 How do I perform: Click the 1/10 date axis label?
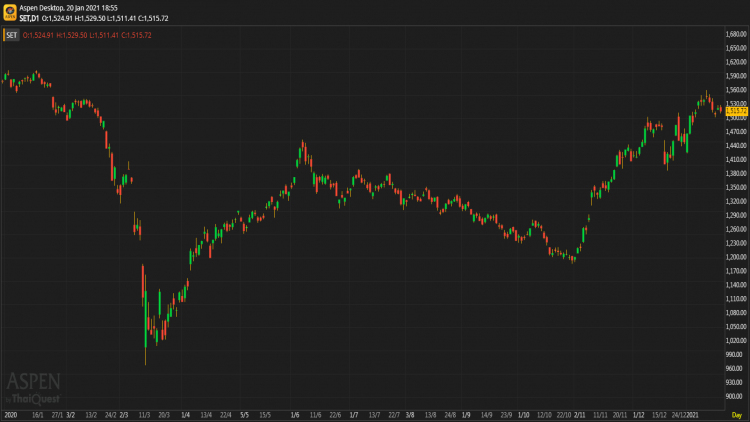(x=524, y=415)
